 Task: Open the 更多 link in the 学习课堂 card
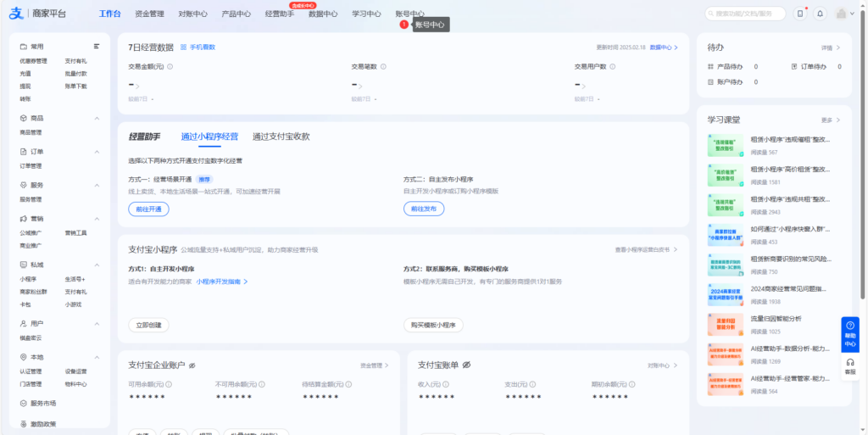coord(831,120)
